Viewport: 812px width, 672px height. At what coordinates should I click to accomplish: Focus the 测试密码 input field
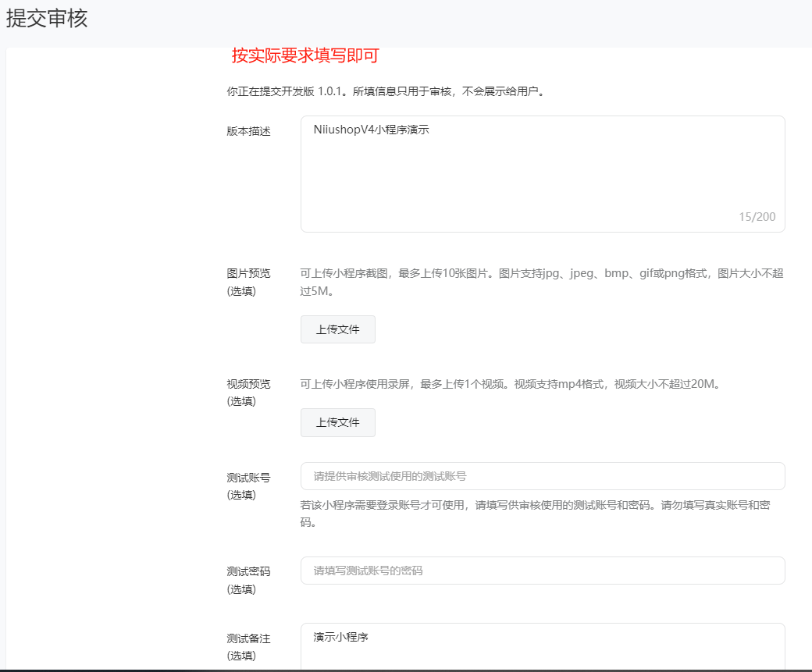[x=542, y=571]
